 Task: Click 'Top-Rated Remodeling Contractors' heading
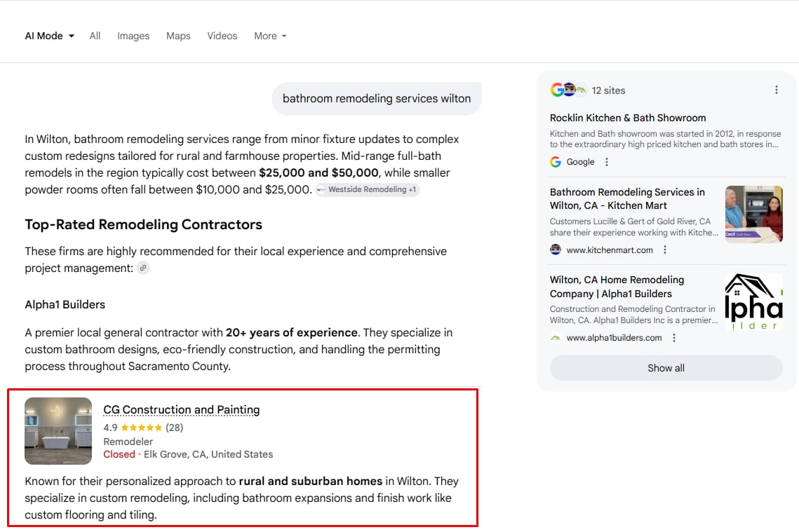point(143,224)
